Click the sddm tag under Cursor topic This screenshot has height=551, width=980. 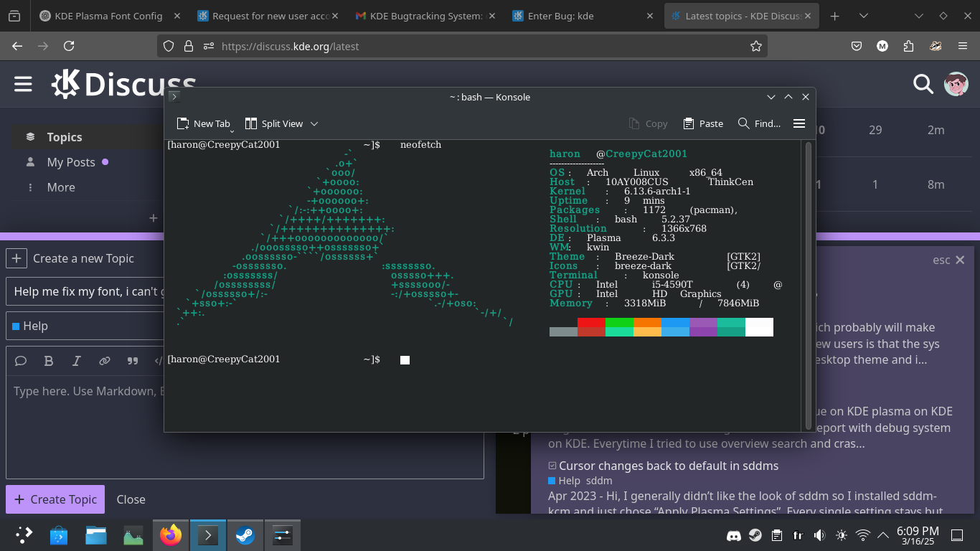(599, 481)
